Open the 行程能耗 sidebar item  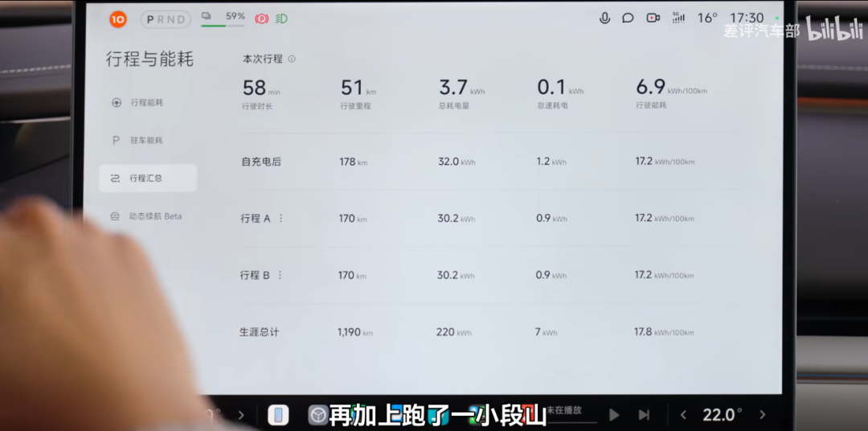coord(148,102)
